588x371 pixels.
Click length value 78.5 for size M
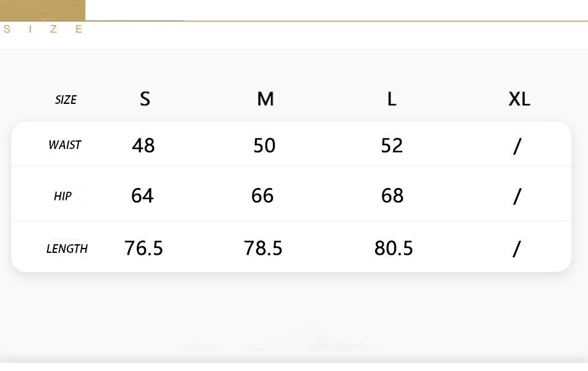(263, 248)
